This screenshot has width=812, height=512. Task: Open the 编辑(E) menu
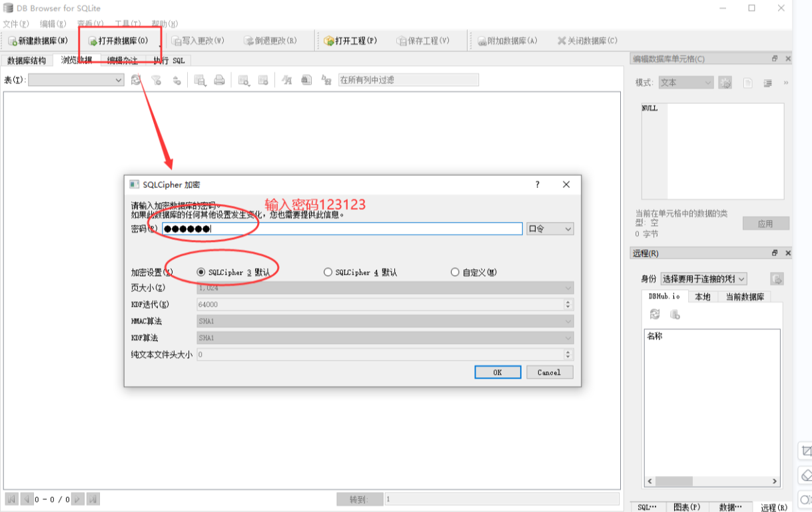tap(53, 24)
